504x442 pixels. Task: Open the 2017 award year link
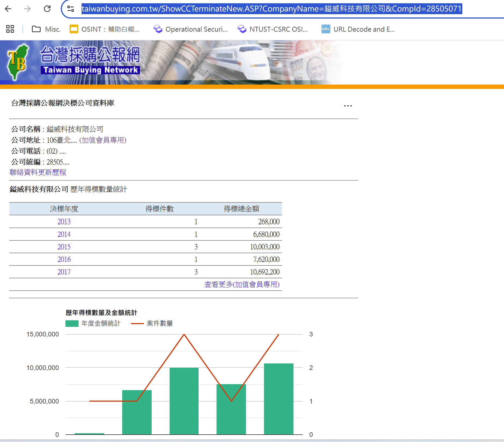tap(64, 272)
